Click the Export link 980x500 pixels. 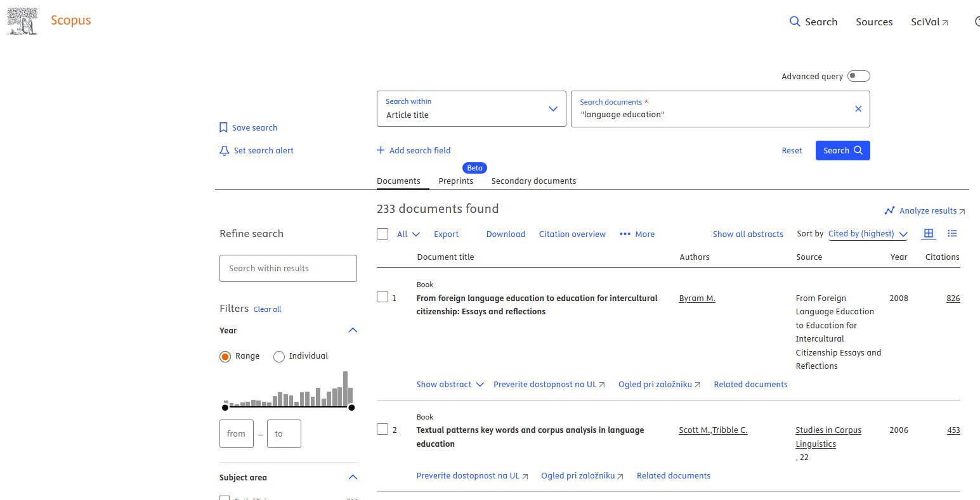[447, 234]
